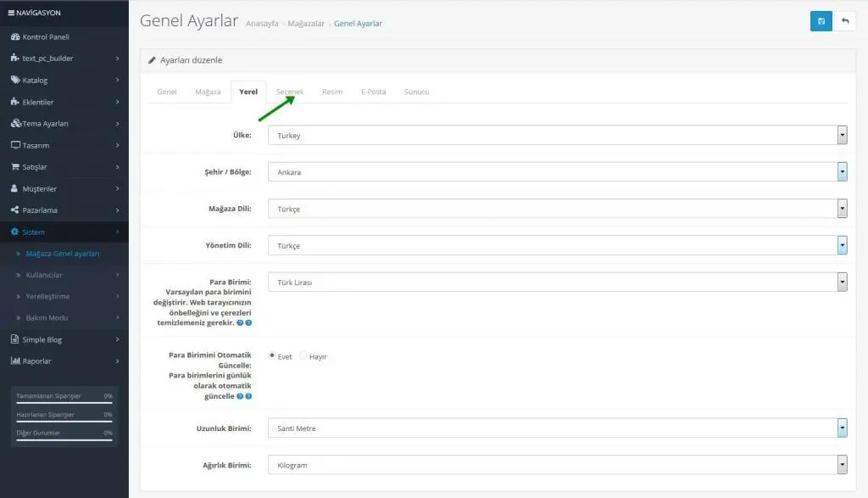Screen dimensions: 868x498
Task: Click the Eklentiler puzzle icon
Action: tap(15, 101)
